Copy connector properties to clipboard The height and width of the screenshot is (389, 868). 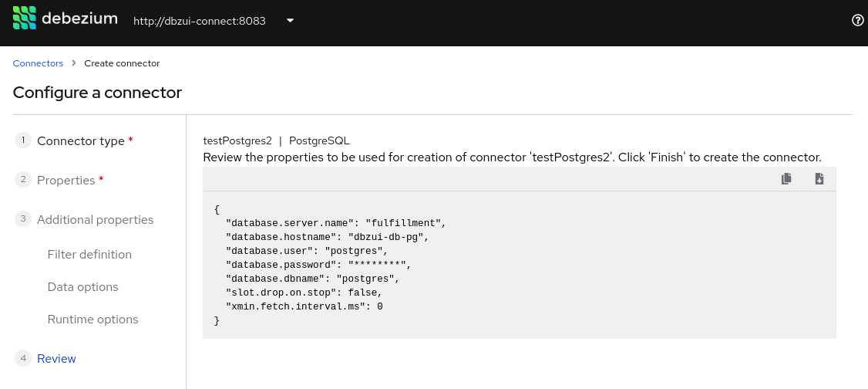pyautogui.click(x=786, y=179)
